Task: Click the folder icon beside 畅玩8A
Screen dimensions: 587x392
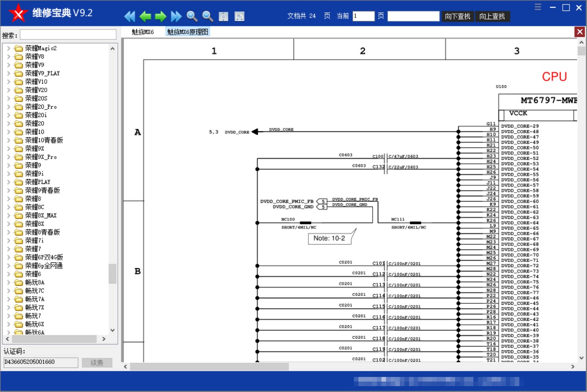Action: [19, 282]
